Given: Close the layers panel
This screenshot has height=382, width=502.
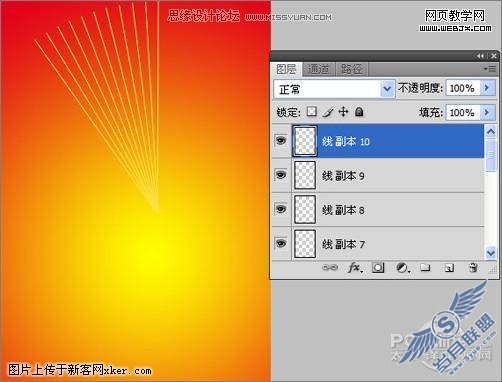Looking at the screenshot, I should pos(494,56).
